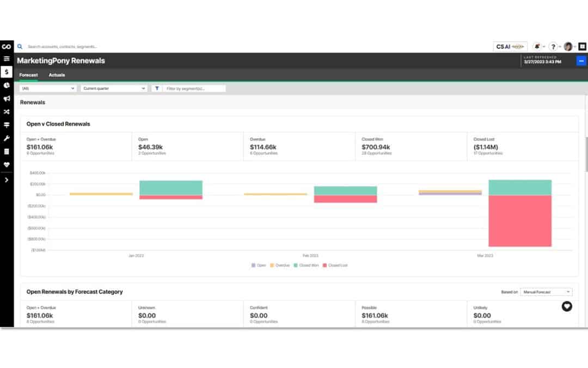Open the hamburger menu in the sidebar
Screen dimensions: 588x368
tap(7, 59)
